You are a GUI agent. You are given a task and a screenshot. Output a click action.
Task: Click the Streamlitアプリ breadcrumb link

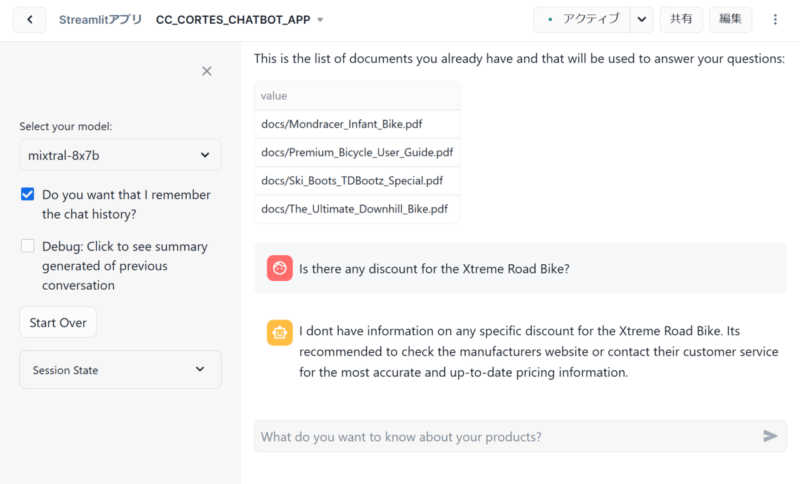coord(100,20)
